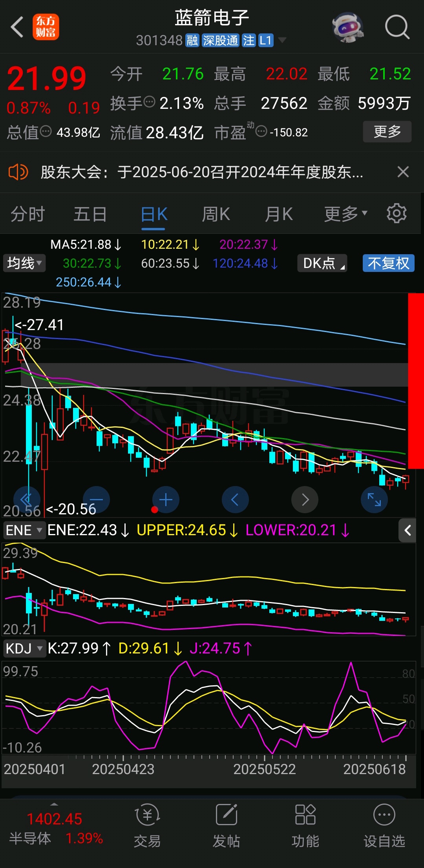Open chart settings gear

click(x=397, y=214)
